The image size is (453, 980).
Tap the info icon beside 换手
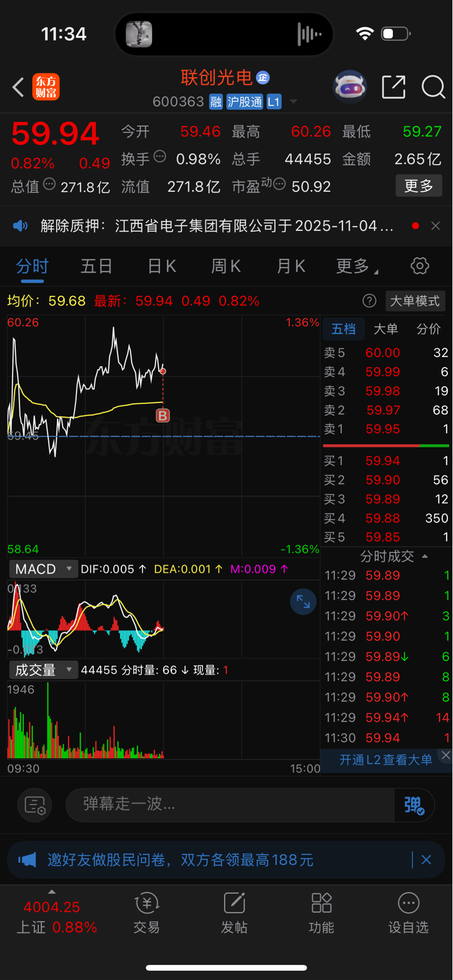coord(160,157)
